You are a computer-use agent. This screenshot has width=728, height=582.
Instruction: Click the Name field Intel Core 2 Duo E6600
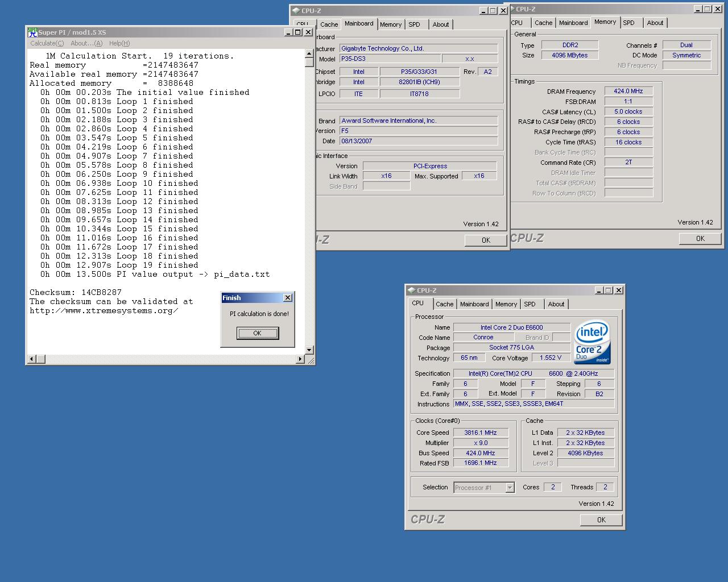[512, 327]
